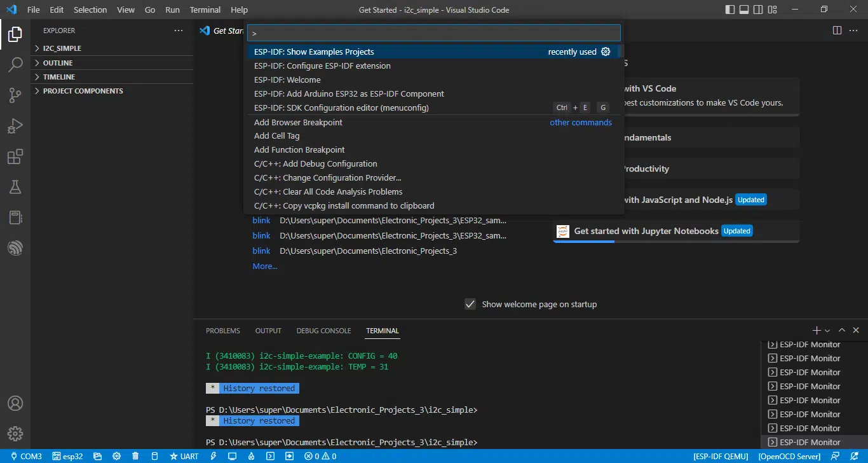Toggle Show welcome page on startup checkbox

(x=470, y=304)
